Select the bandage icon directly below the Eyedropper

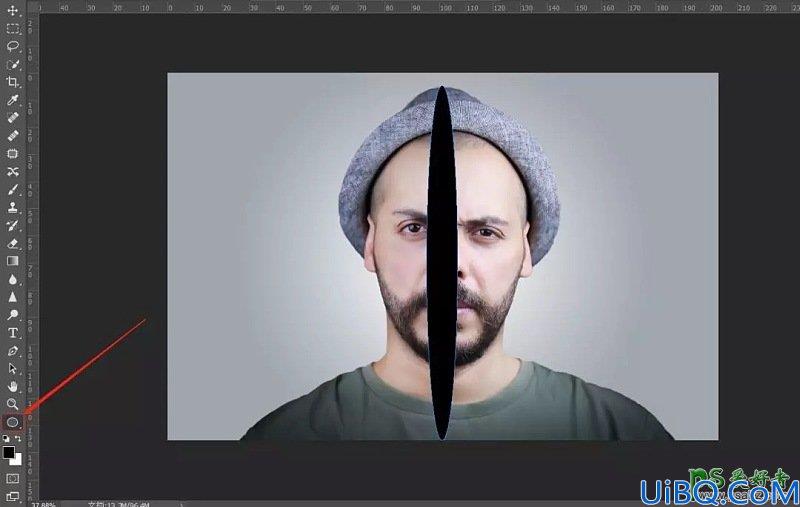(x=13, y=118)
